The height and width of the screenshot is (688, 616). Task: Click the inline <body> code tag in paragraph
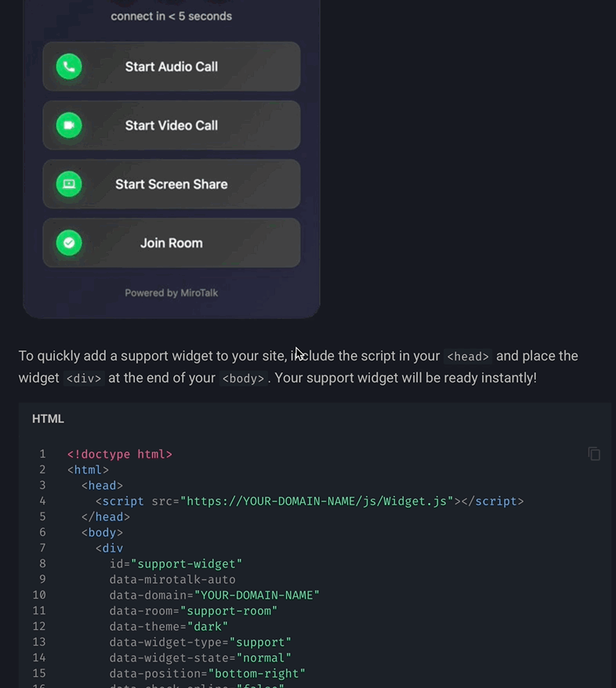point(243,378)
